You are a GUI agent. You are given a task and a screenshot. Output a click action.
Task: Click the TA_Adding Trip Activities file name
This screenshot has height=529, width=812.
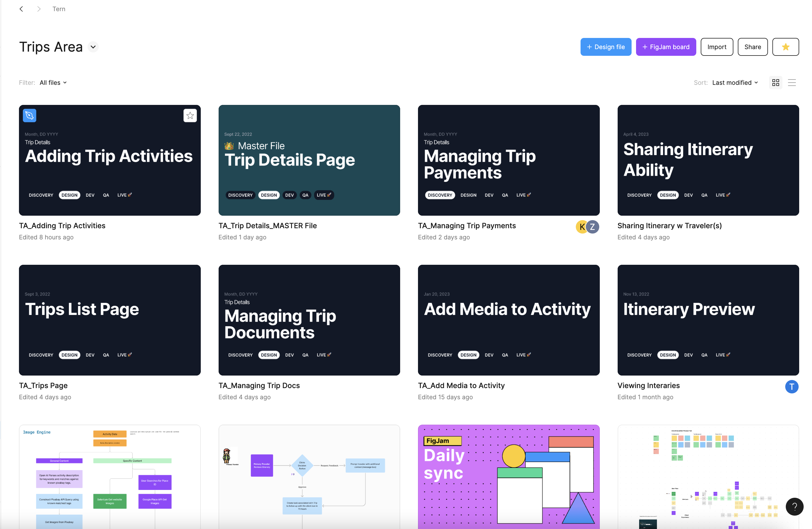pyautogui.click(x=62, y=226)
